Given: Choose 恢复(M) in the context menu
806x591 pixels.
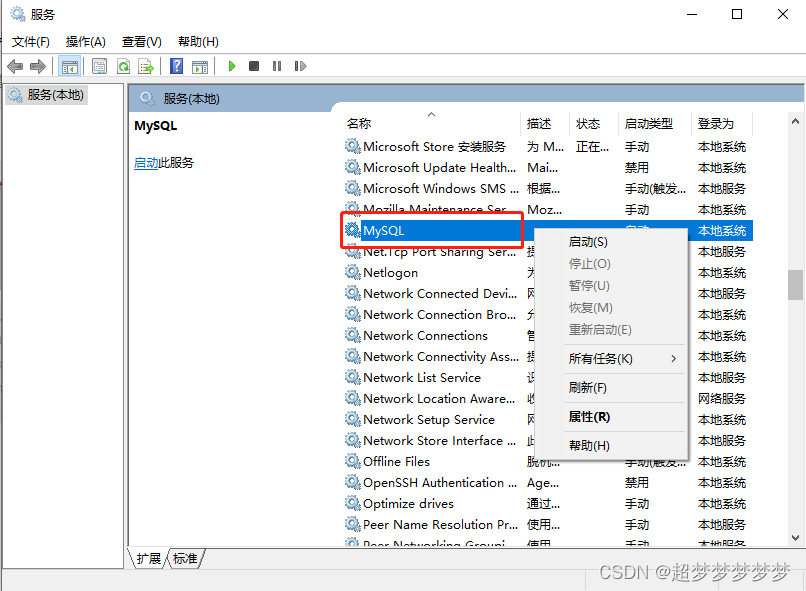Looking at the screenshot, I should (x=611, y=308).
